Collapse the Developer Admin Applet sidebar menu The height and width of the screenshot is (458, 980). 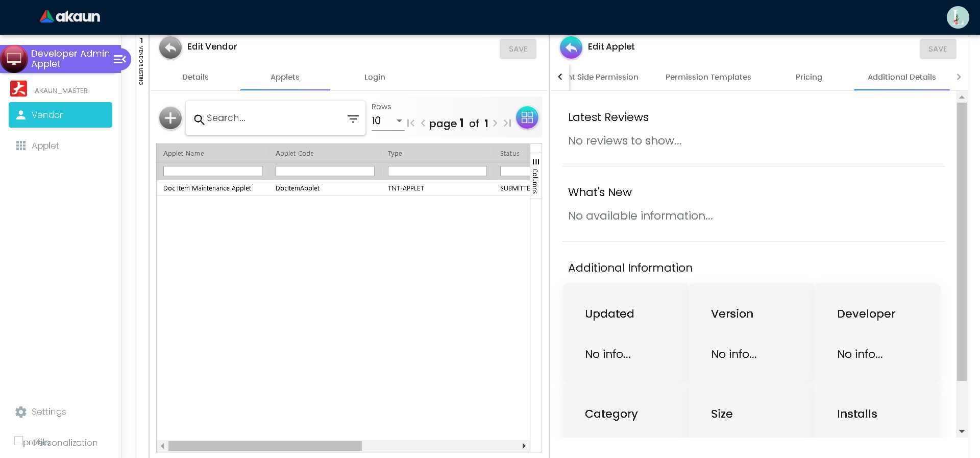pos(120,59)
